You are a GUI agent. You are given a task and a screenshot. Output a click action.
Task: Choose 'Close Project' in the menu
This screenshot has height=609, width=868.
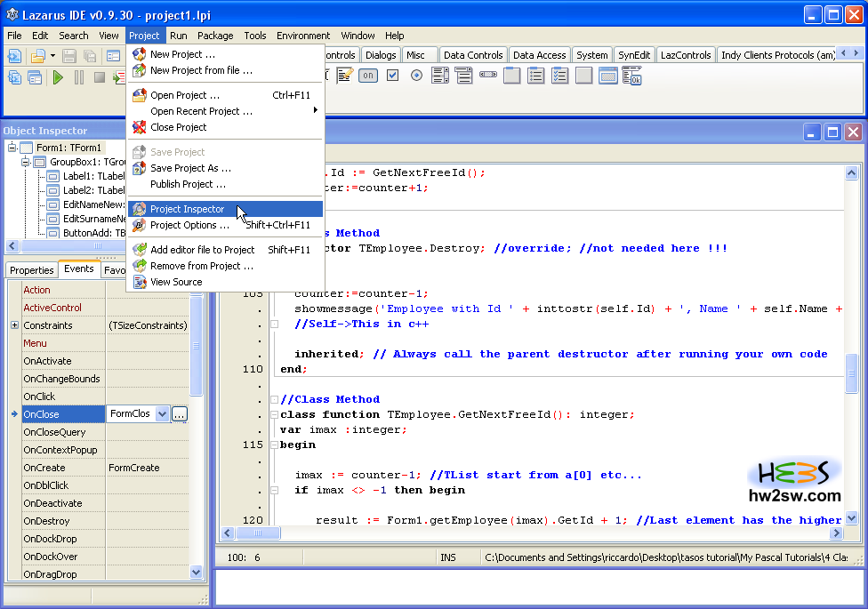(x=225, y=127)
